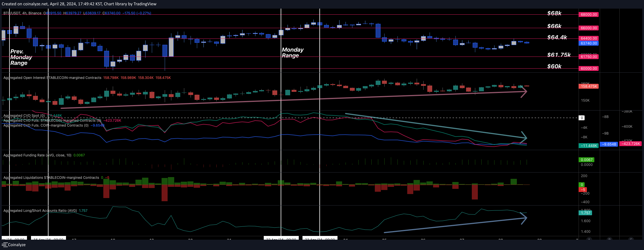
Task: Click the 68000.00 price line tag
Action: [x=589, y=15]
